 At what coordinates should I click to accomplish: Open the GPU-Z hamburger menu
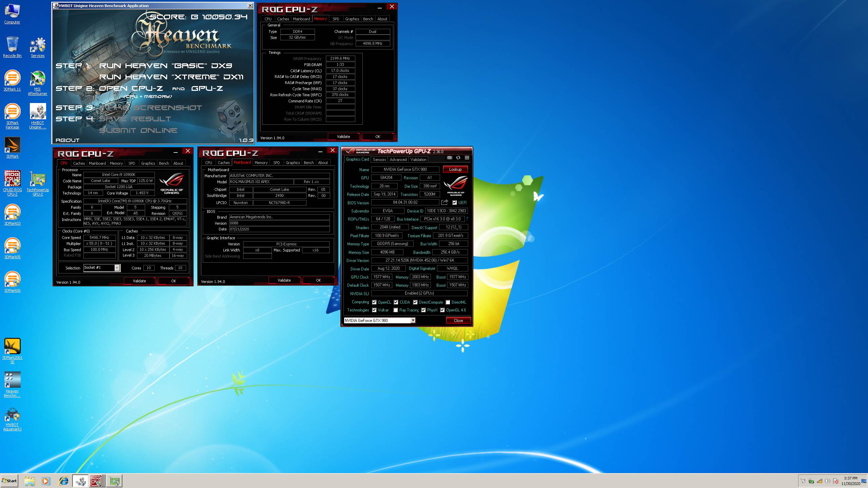(x=467, y=158)
